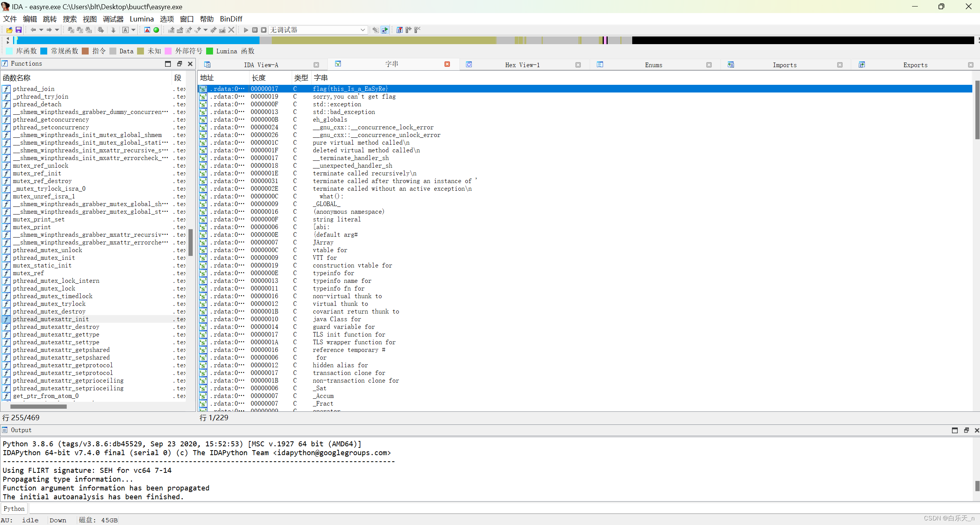Click the save database floppy icon
The image size is (980, 525).
pyautogui.click(x=18, y=30)
